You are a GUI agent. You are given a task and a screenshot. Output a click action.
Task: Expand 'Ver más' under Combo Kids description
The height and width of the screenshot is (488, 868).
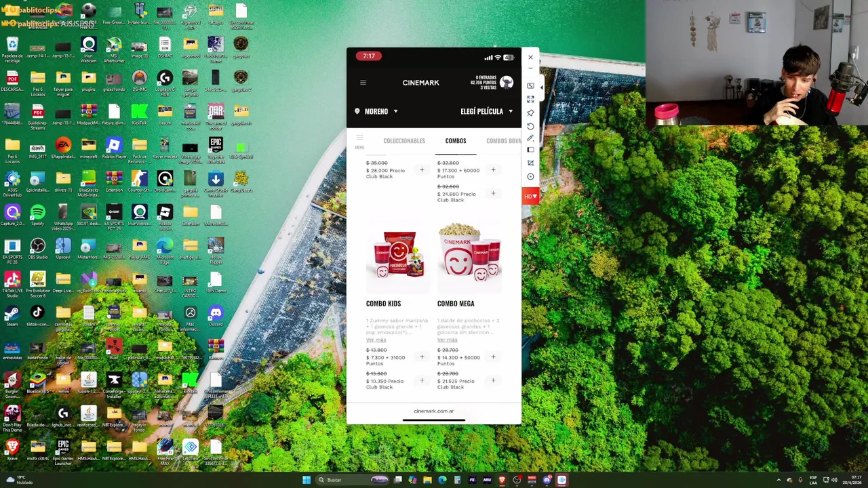(x=376, y=340)
